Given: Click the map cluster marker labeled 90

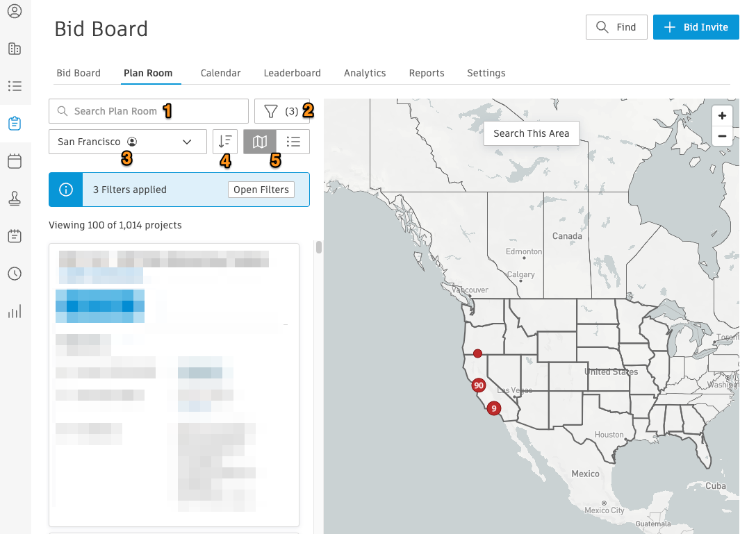Looking at the screenshot, I should (x=478, y=385).
